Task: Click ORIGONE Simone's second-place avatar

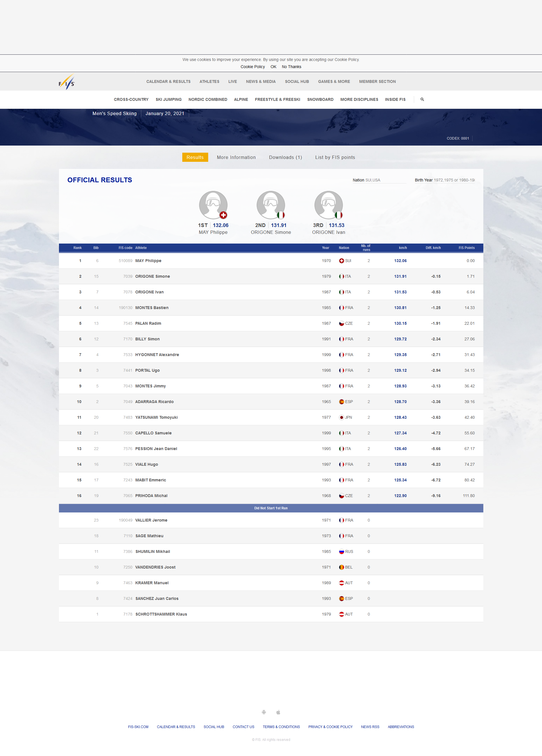Action: click(x=271, y=205)
